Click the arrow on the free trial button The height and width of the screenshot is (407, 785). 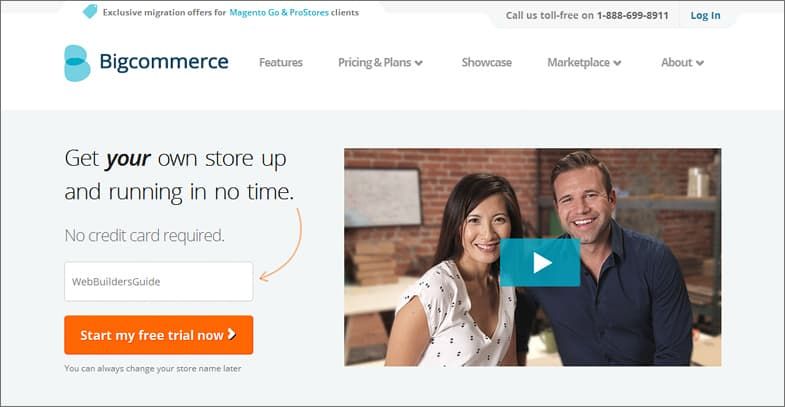[x=231, y=334]
